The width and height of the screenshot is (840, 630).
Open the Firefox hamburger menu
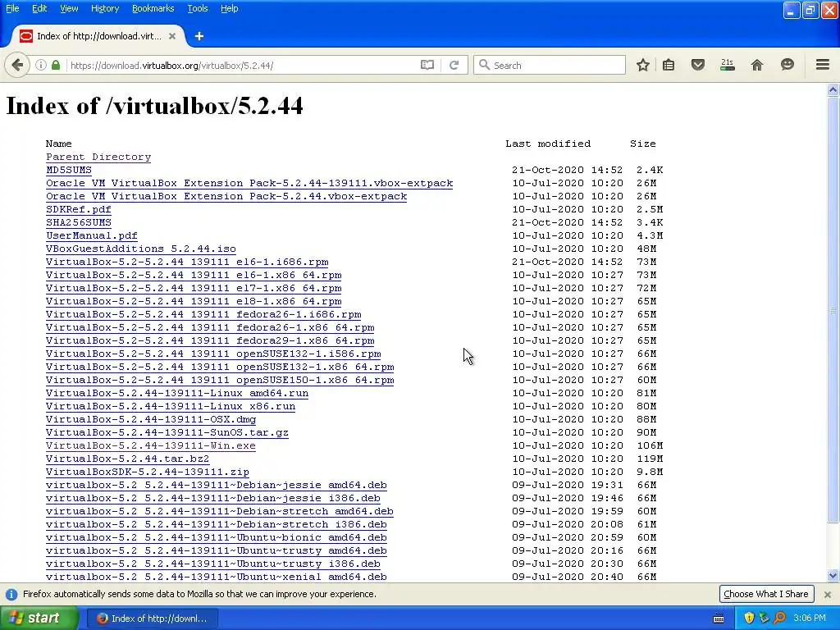click(823, 65)
